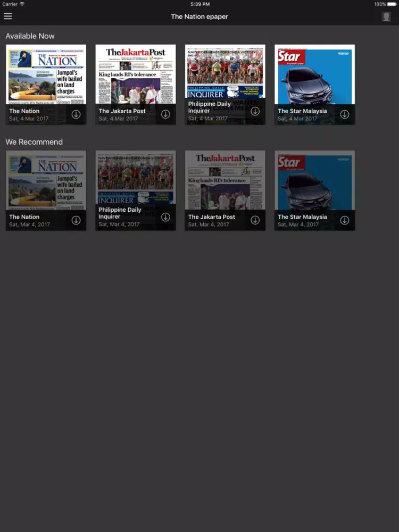Download The Star Malaysia under Available Now
Screen dimensions: 399x532
coord(345,114)
